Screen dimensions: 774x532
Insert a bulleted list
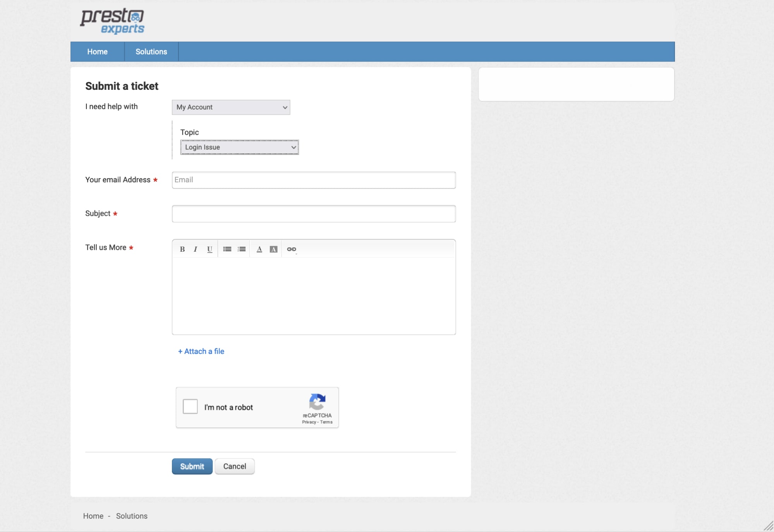(227, 249)
